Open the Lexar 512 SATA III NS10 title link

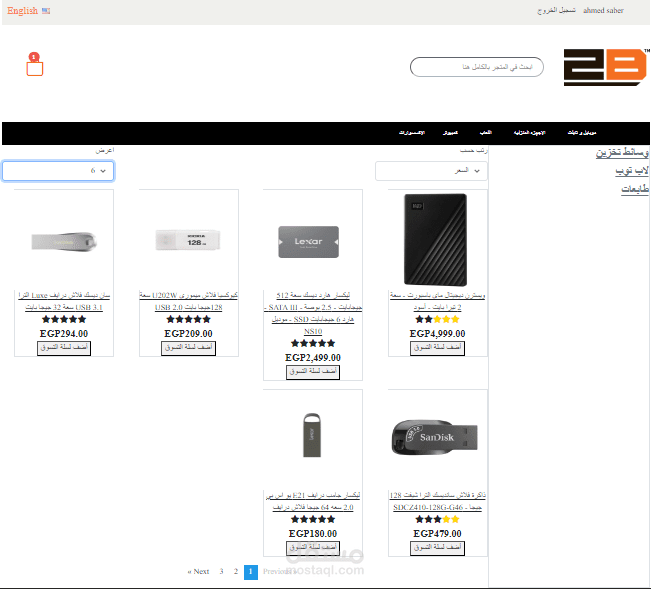click(x=313, y=313)
